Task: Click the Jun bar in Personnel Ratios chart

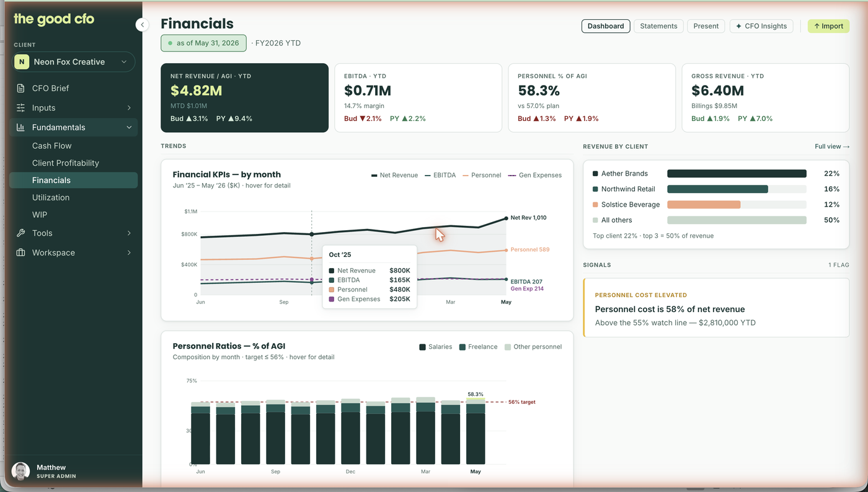Action: (x=200, y=433)
